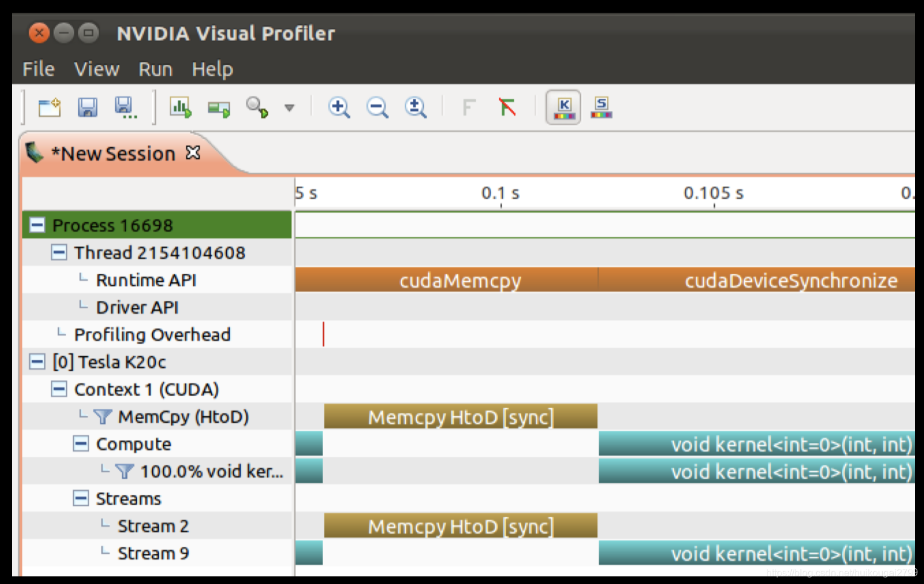Open the dropdown arrow beside analyze icon

(x=289, y=108)
